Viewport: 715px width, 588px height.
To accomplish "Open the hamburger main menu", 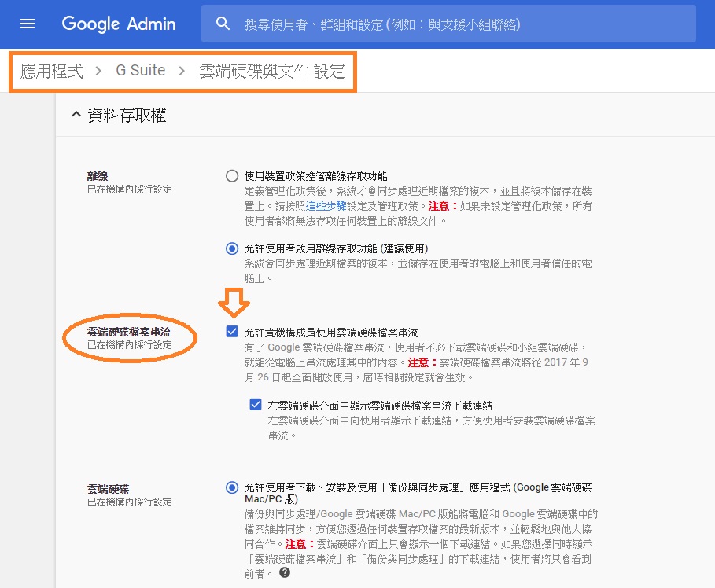I will click(28, 24).
